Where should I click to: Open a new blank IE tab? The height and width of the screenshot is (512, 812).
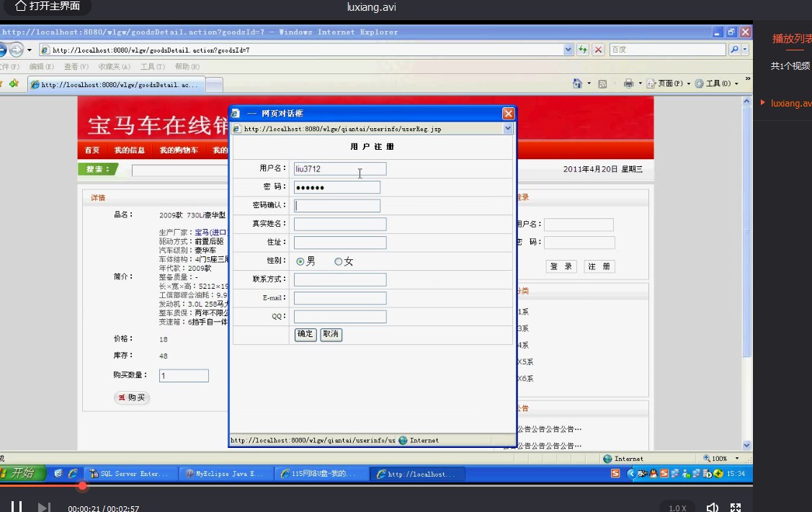pyautogui.click(x=215, y=85)
